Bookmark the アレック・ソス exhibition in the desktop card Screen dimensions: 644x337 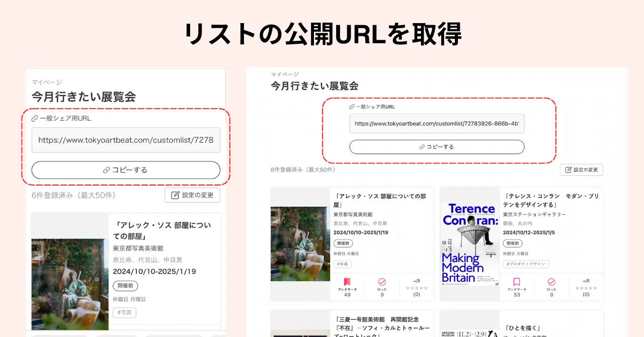(347, 287)
